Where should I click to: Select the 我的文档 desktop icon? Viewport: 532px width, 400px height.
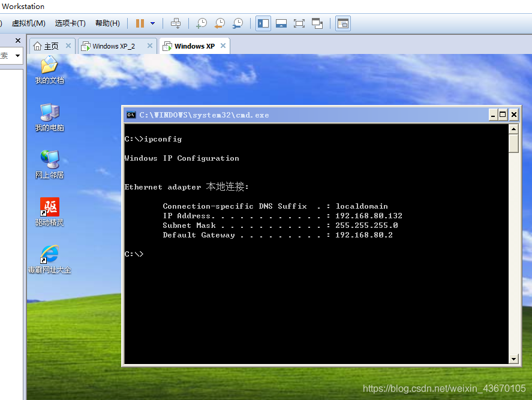click(x=50, y=70)
